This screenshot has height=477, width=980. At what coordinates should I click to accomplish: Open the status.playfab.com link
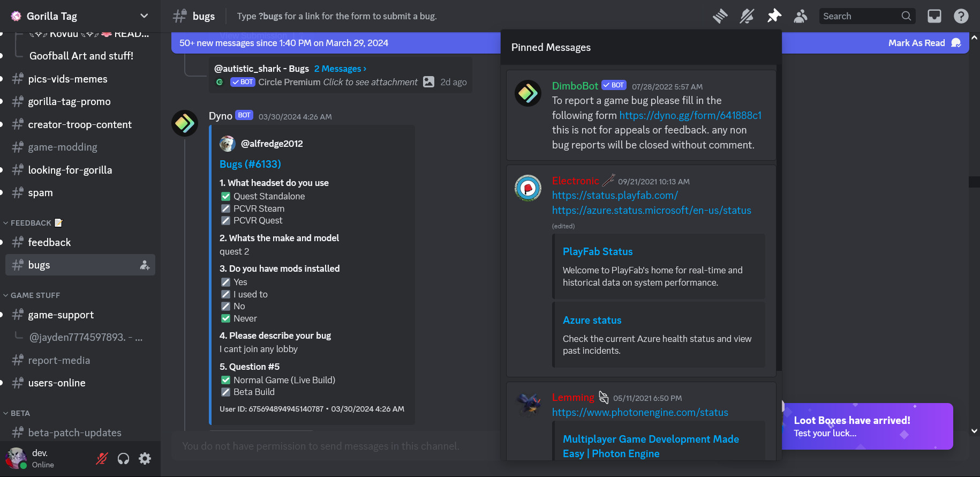coord(615,196)
